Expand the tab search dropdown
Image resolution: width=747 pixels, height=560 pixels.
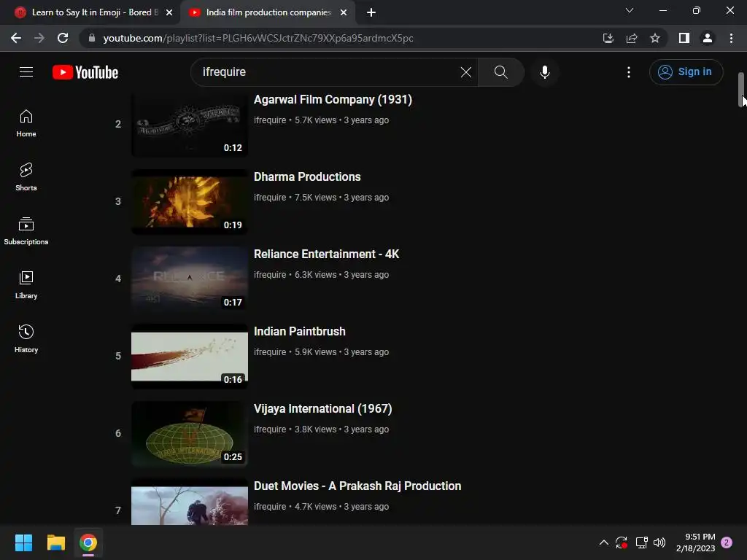point(630,10)
